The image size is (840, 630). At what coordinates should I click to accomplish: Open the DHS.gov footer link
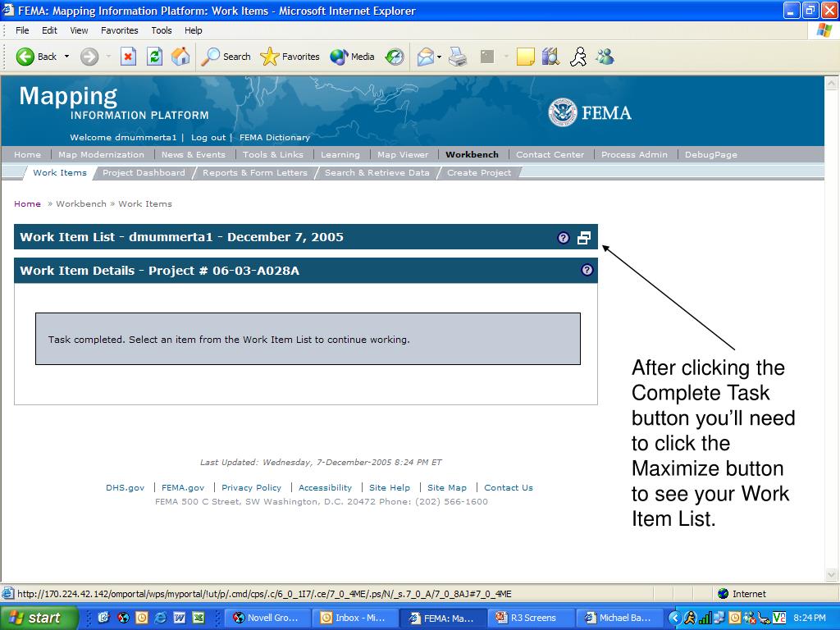point(125,487)
